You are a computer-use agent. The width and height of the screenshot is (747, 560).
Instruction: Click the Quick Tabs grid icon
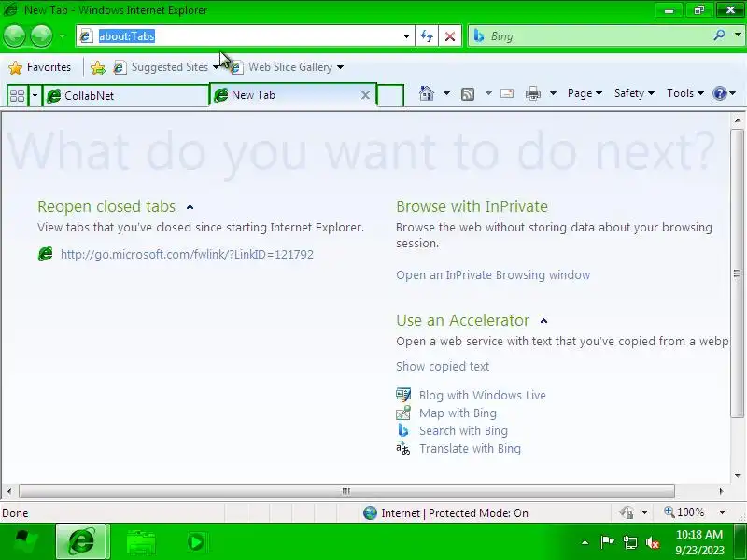click(x=18, y=96)
